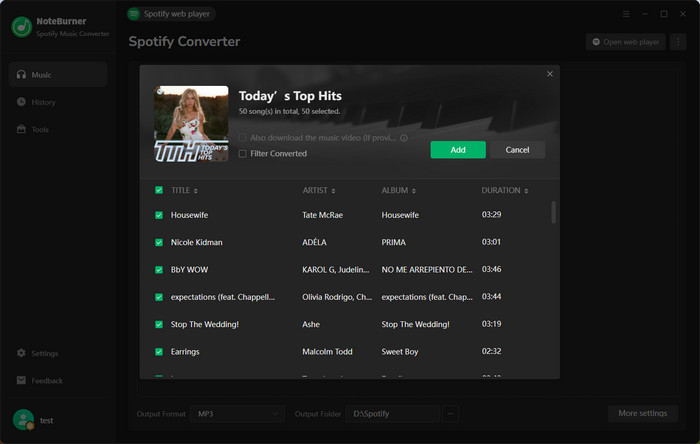This screenshot has height=444, width=700.
Task: Close the Today's Top Hits dialog
Action: (x=550, y=74)
